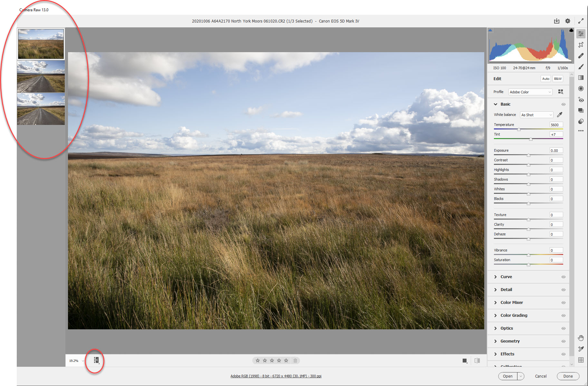Hide the Basic panel adjustments with its eye toggle

(564, 104)
